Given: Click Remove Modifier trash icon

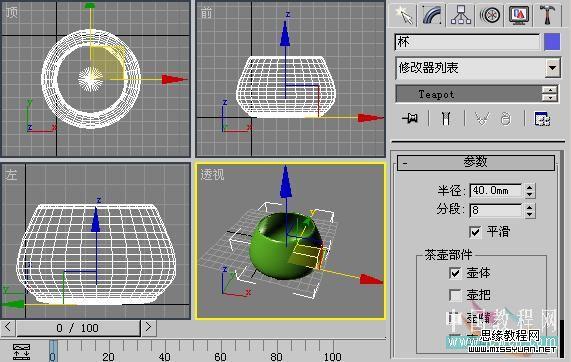Looking at the screenshot, I should [506, 119].
